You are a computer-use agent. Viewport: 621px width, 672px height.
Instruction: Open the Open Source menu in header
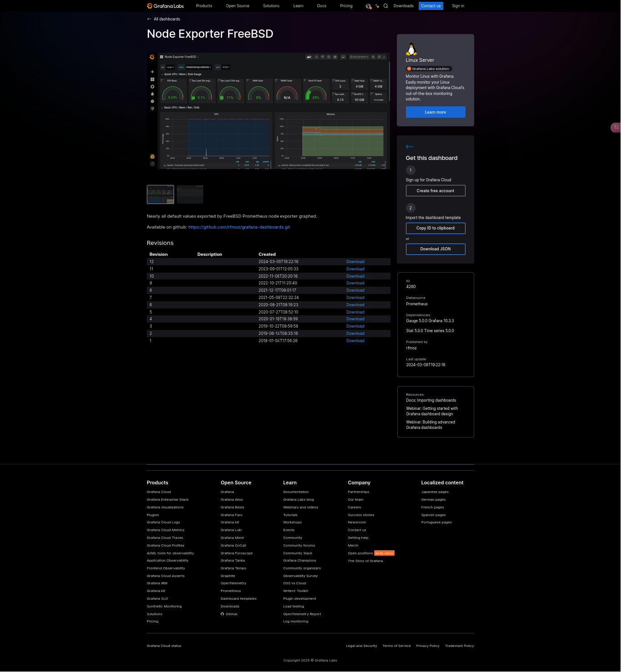pyautogui.click(x=238, y=6)
